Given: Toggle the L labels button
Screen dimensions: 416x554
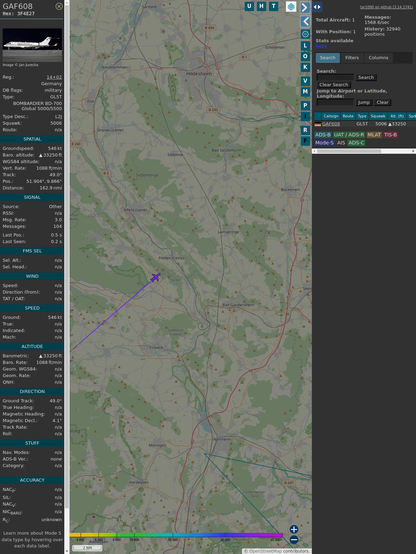Looking at the screenshot, I should (305, 46).
